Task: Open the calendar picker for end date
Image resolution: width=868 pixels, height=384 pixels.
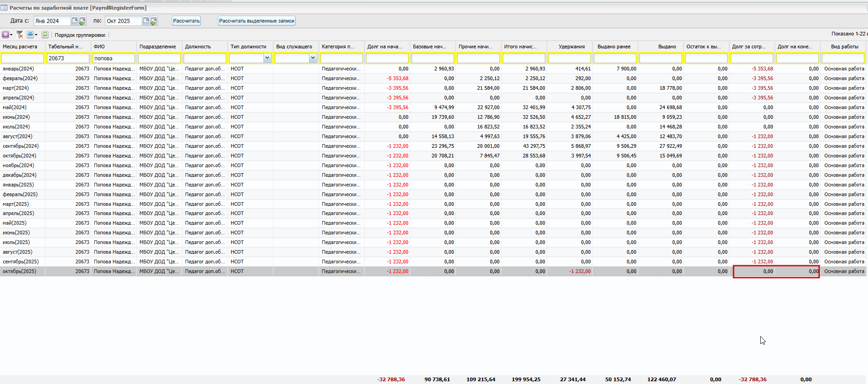Action: point(146,21)
